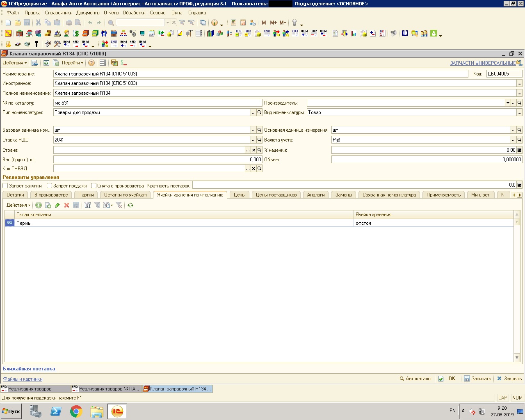
Task: Toggle the Снята с производства checkbox
Action: (94, 186)
